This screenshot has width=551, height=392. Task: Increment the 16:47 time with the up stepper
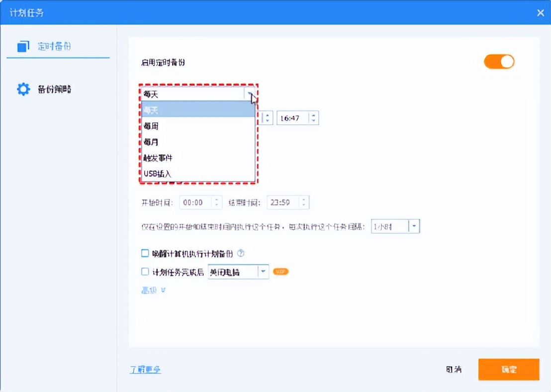(314, 115)
